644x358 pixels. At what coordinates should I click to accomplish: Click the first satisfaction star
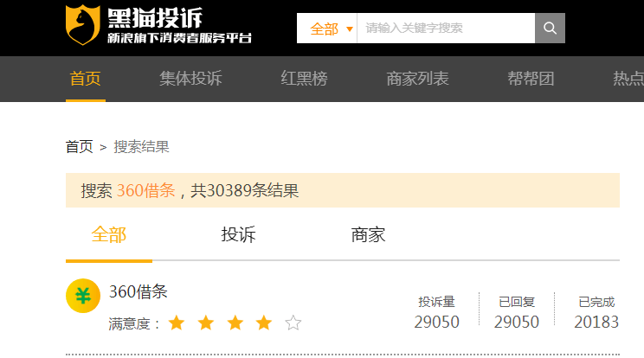point(177,323)
